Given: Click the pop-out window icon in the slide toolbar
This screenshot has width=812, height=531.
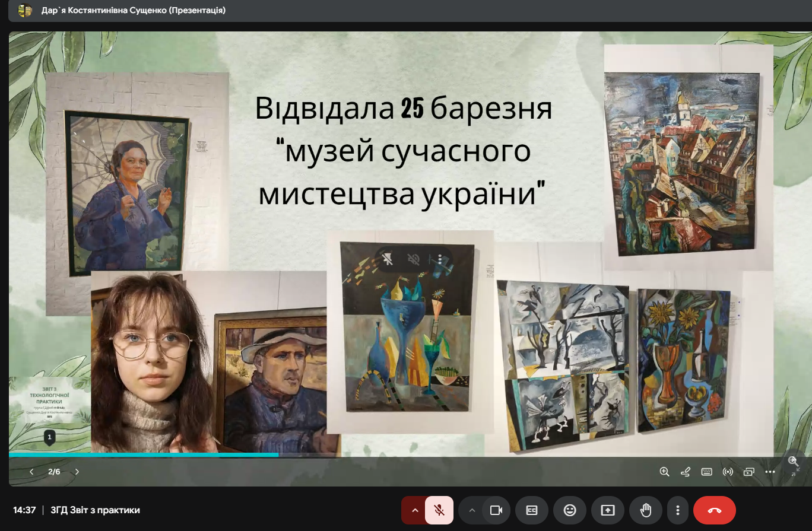Looking at the screenshot, I should [x=748, y=472].
